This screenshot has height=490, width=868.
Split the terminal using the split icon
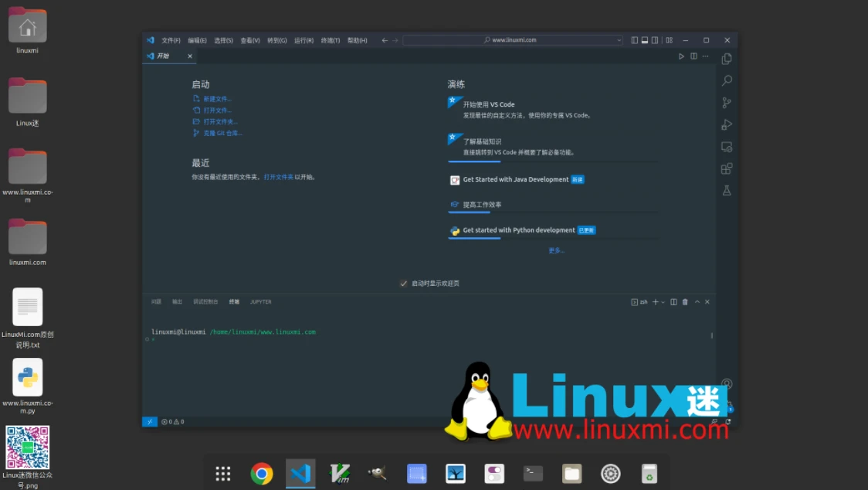pyautogui.click(x=673, y=302)
